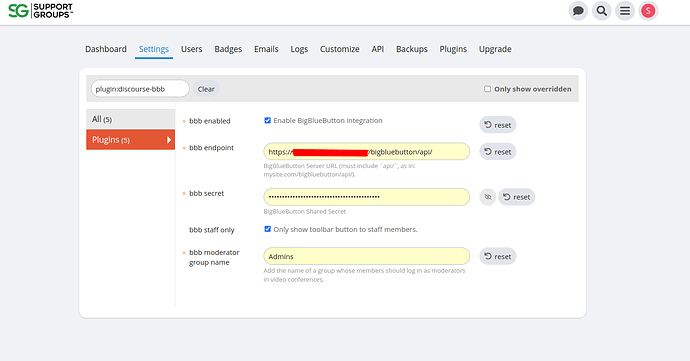Viewport: 690px width, 361px height.
Task: Reset the bbb enabled setting
Action: (498, 125)
